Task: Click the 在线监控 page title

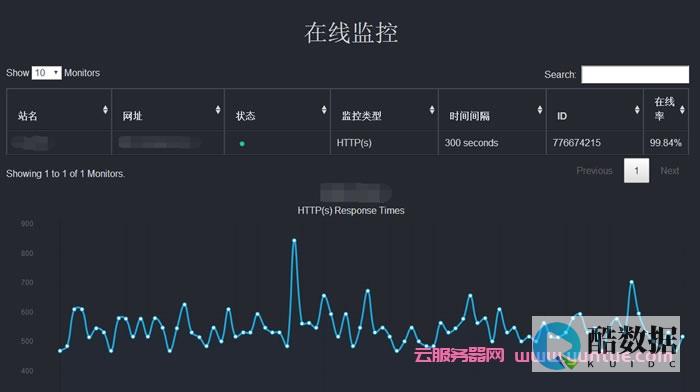Action: point(351,33)
